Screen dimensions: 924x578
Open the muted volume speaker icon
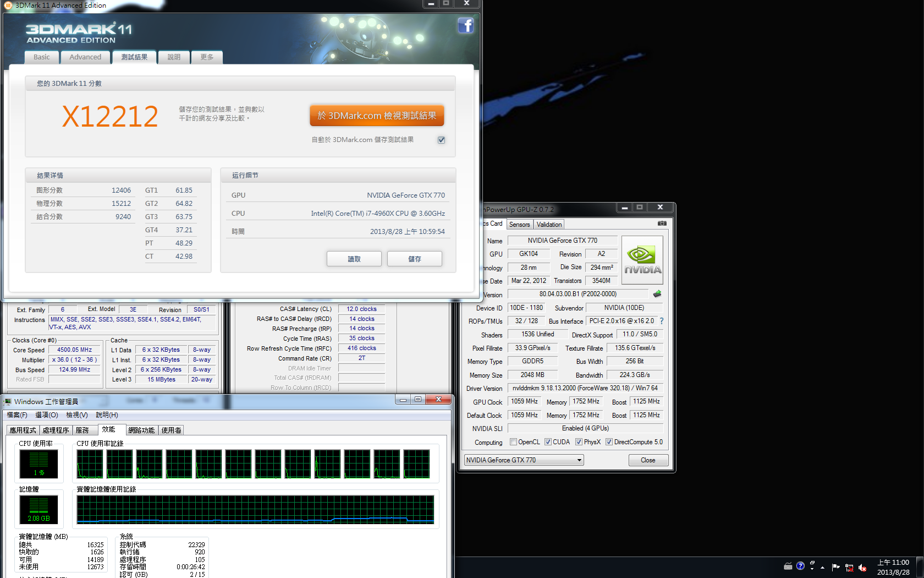click(x=862, y=568)
